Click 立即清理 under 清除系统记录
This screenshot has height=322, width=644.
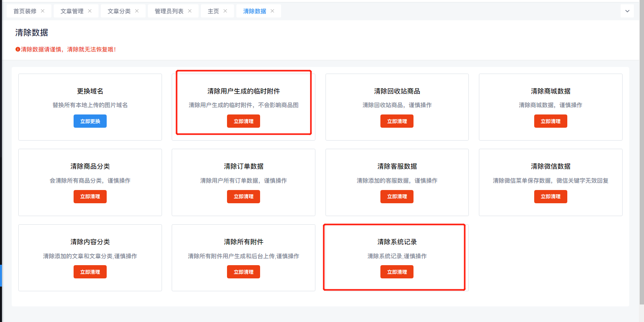pos(397,272)
